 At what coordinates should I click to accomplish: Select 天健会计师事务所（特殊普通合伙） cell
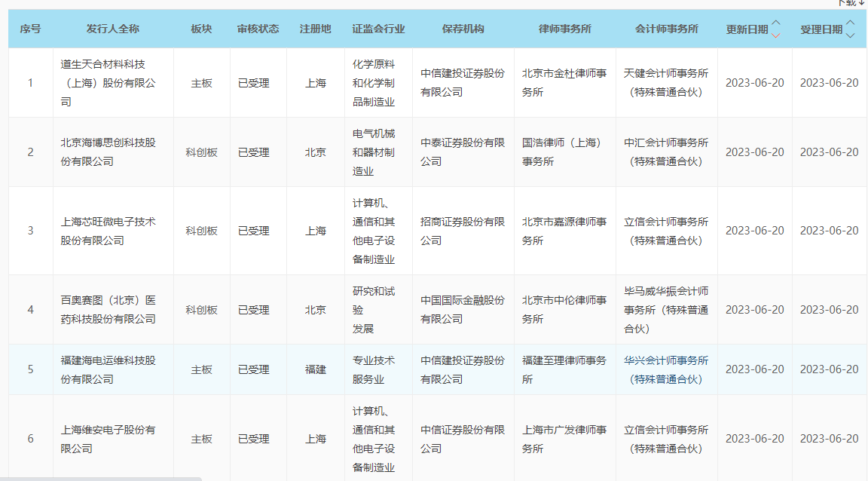click(666, 83)
